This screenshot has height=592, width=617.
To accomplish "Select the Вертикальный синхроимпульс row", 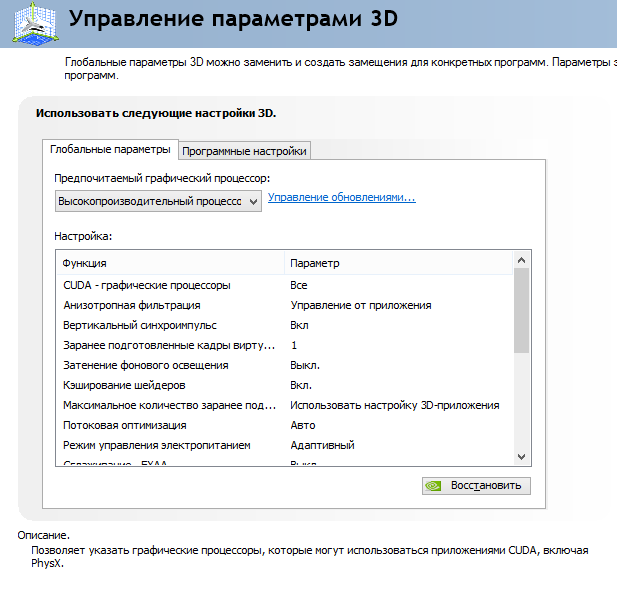I will (285, 326).
